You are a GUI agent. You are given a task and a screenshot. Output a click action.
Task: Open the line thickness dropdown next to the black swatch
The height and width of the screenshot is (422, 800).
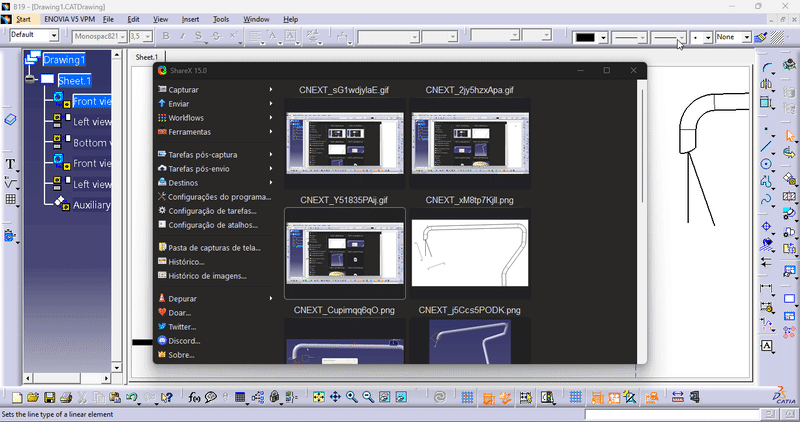[x=642, y=38]
